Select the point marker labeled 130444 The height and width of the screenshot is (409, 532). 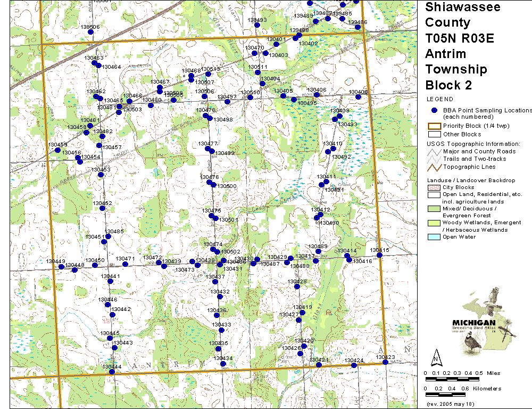(112, 372)
